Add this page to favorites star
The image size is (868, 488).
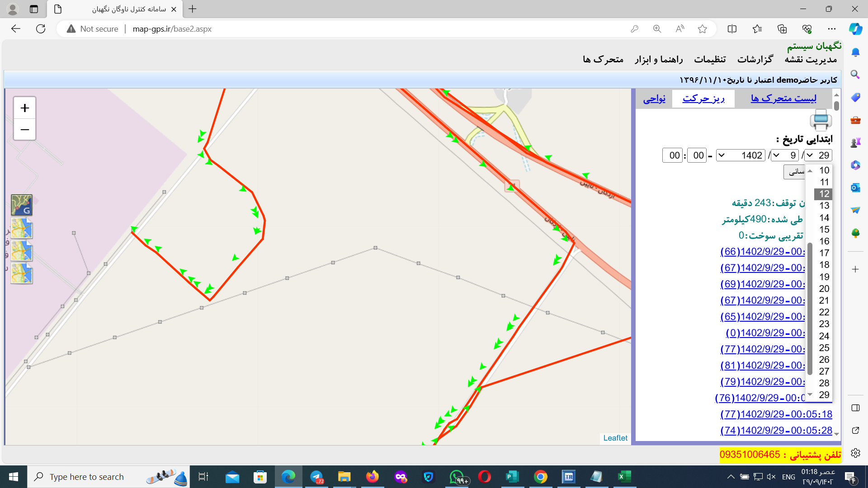coord(702,29)
